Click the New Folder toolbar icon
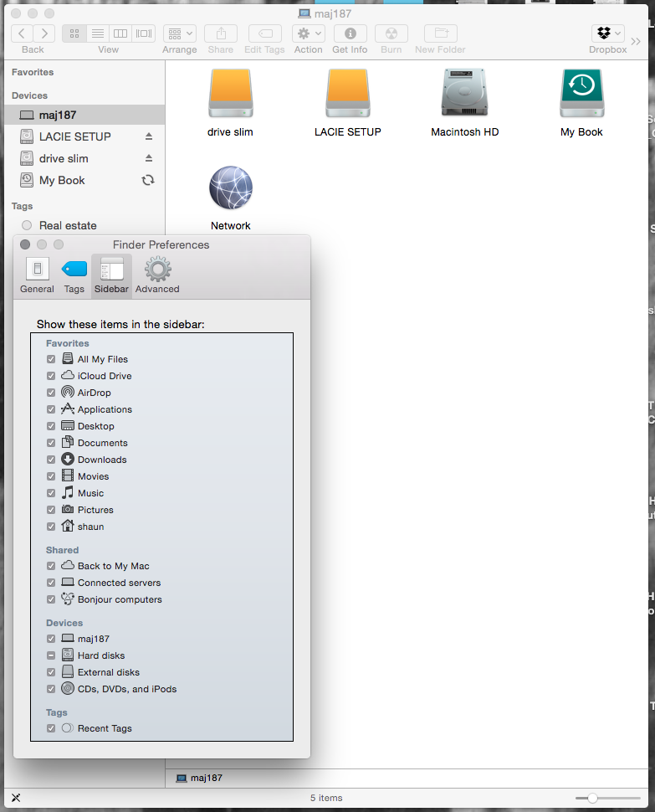655x812 pixels. (x=441, y=33)
